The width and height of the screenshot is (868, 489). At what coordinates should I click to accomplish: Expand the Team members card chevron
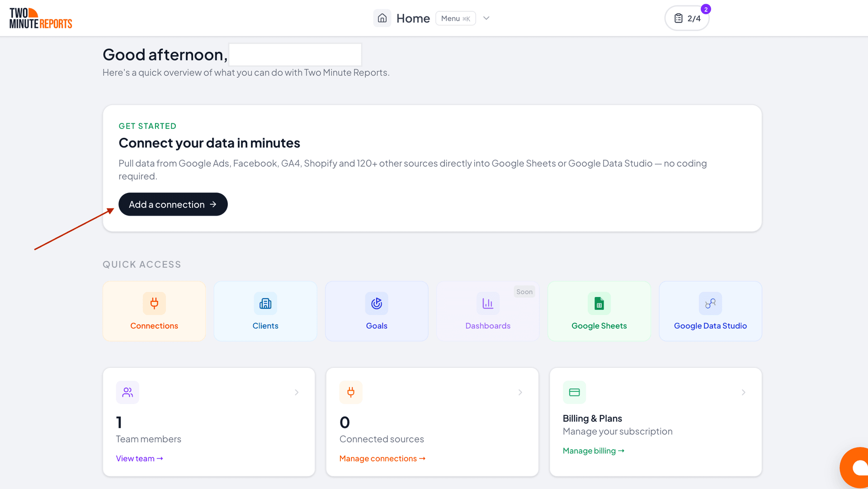(x=297, y=392)
